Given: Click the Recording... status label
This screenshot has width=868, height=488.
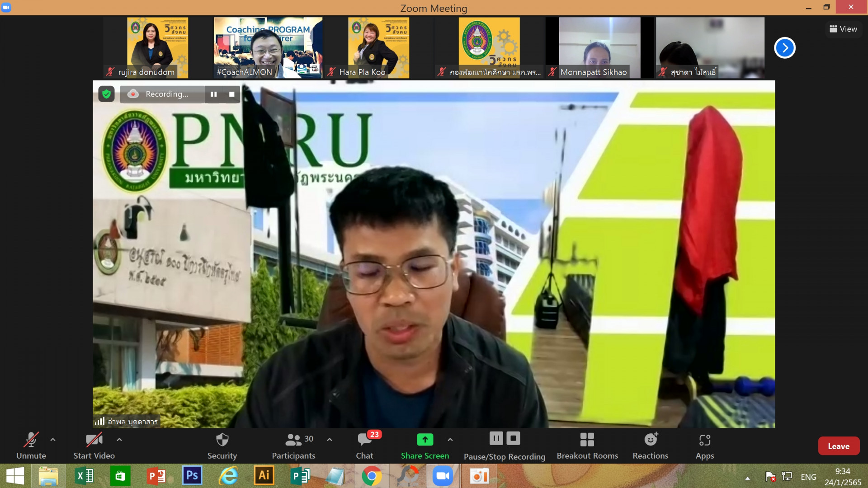Looking at the screenshot, I should [167, 94].
